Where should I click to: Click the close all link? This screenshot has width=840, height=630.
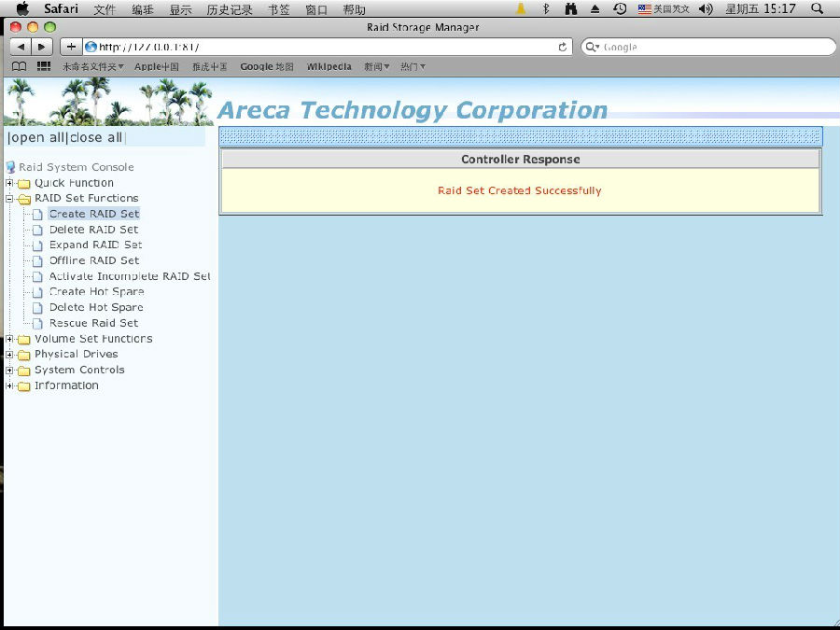96,138
